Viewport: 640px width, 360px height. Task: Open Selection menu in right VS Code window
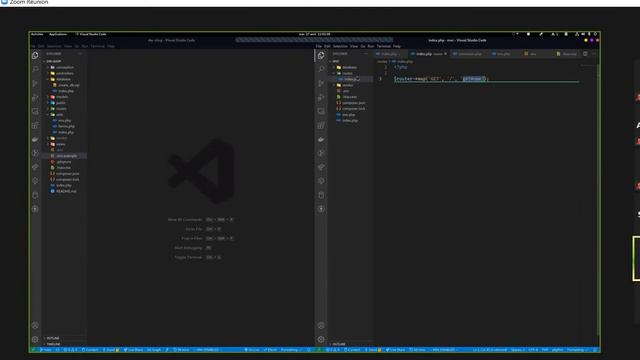tap(340, 46)
